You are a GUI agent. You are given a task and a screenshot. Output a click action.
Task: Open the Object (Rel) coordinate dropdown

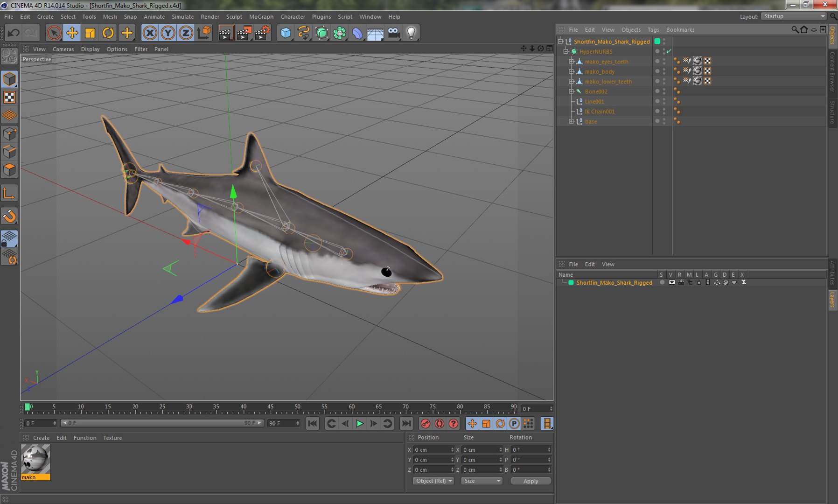[433, 481]
